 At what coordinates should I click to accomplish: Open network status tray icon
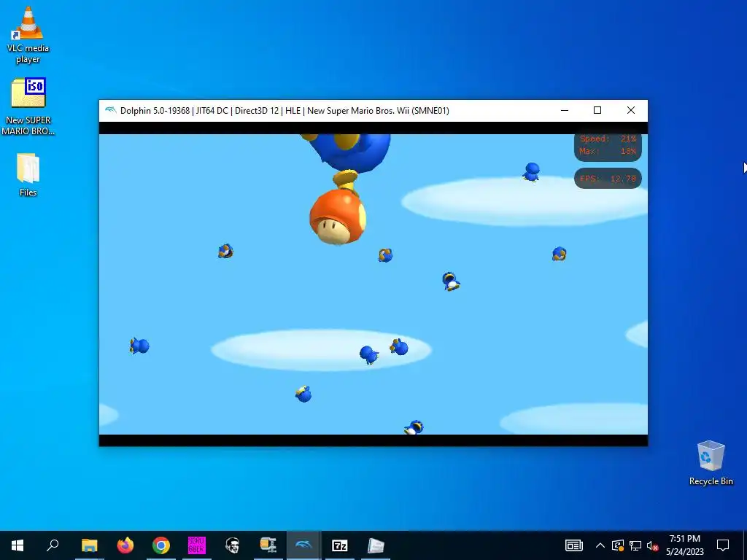(x=635, y=545)
